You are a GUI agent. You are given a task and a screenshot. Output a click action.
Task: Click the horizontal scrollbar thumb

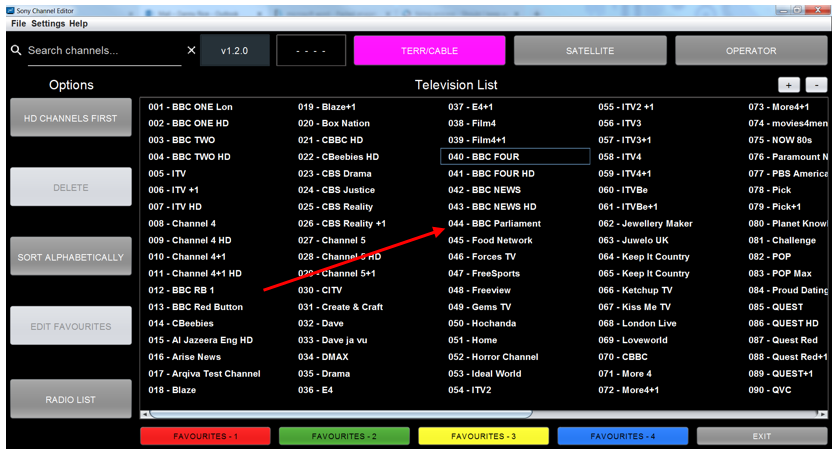[x=341, y=414]
